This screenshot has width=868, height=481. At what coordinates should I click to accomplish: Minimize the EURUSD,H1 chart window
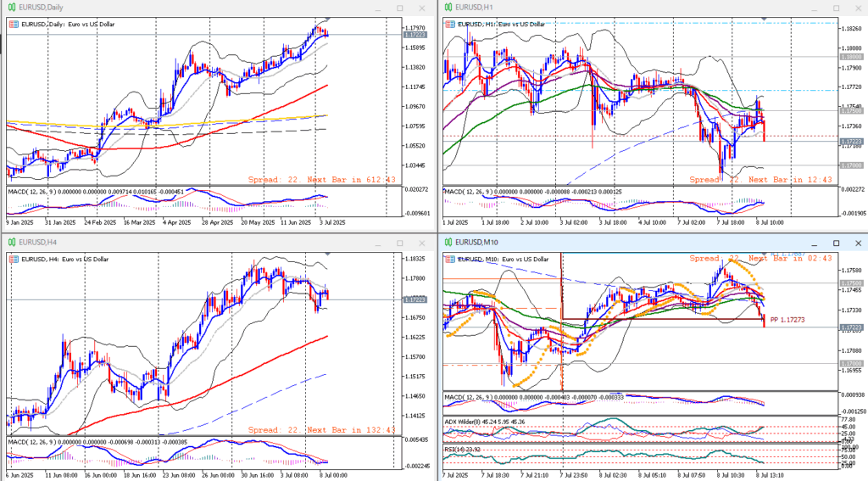[815, 8]
